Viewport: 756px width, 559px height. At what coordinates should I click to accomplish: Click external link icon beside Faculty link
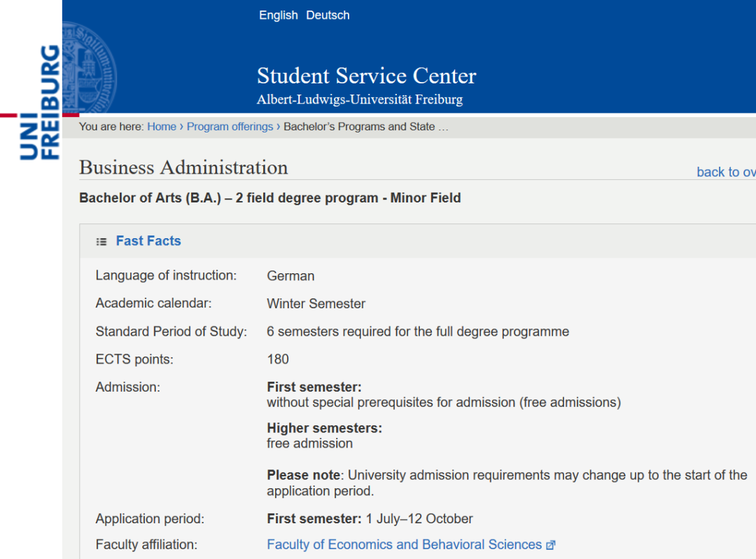[x=551, y=545]
